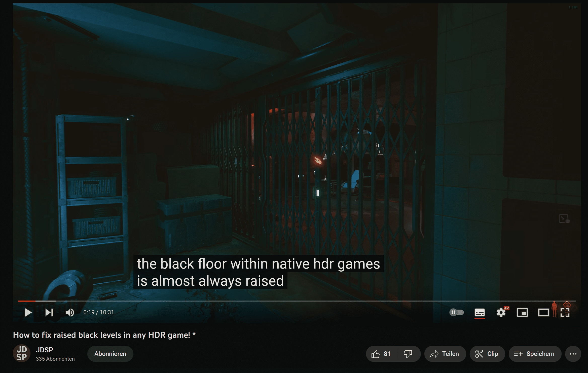This screenshot has height=373, width=588.
Task: Click the '335 Abonnenten' subscriber count
Action: point(55,359)
